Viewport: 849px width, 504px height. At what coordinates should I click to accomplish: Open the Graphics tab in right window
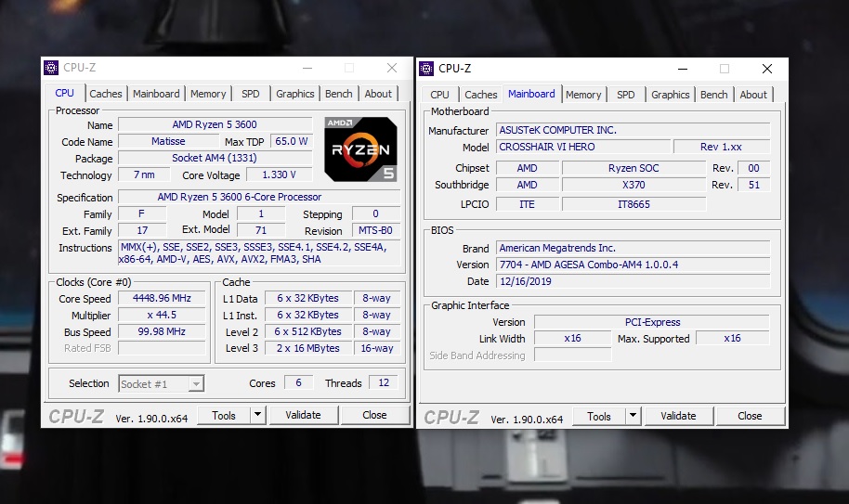click(671, 95)
